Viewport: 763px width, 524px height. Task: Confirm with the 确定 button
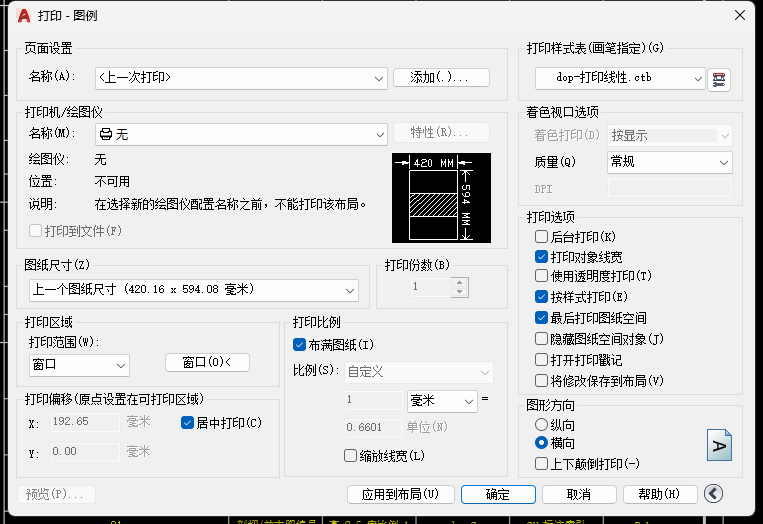click(x=498, y=494)
